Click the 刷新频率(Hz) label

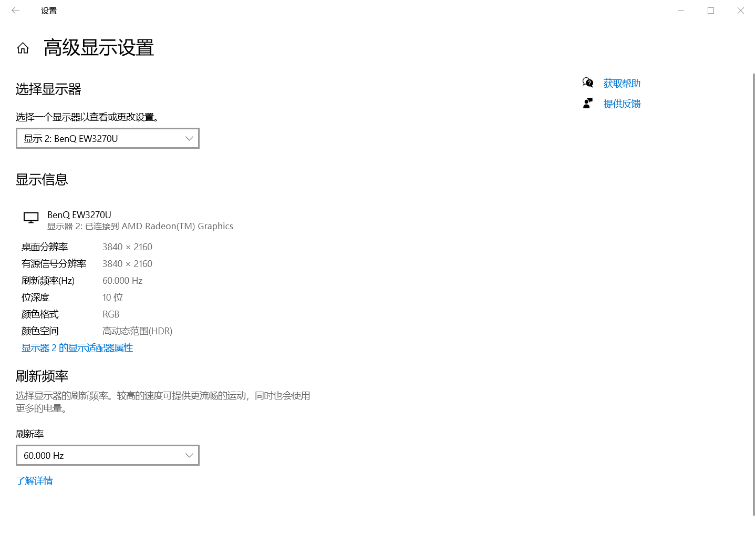coord(48,281)
